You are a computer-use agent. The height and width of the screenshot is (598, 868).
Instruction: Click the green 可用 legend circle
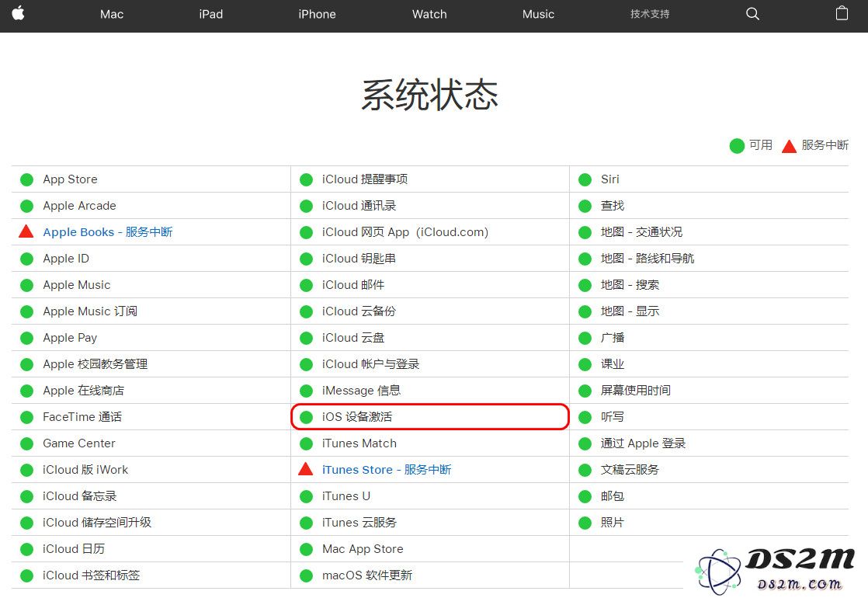click(737, 146)
